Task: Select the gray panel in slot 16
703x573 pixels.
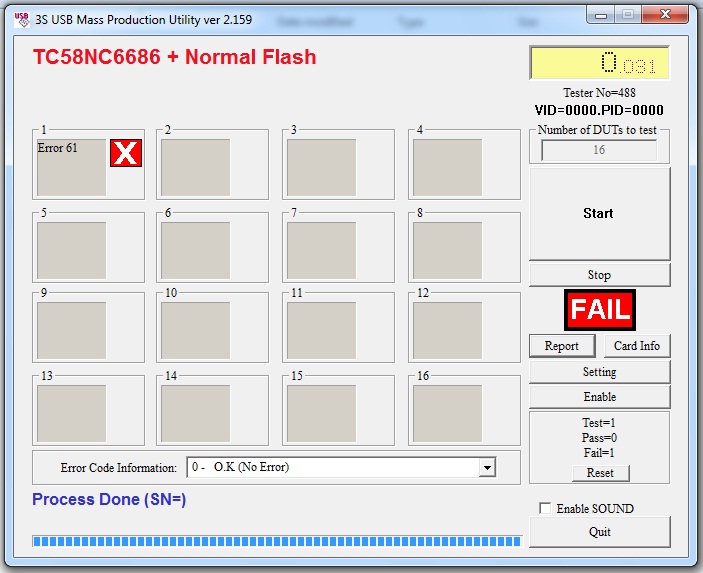Action: coord(447,413)
